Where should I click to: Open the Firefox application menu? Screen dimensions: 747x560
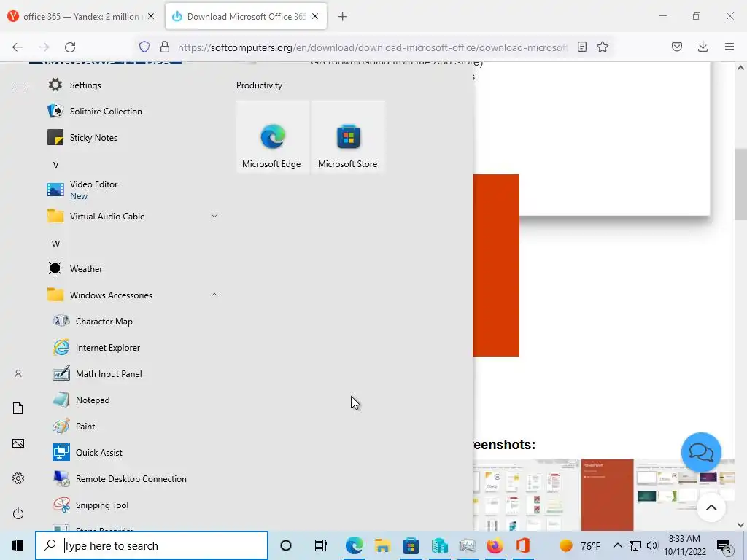pos(729,47)
